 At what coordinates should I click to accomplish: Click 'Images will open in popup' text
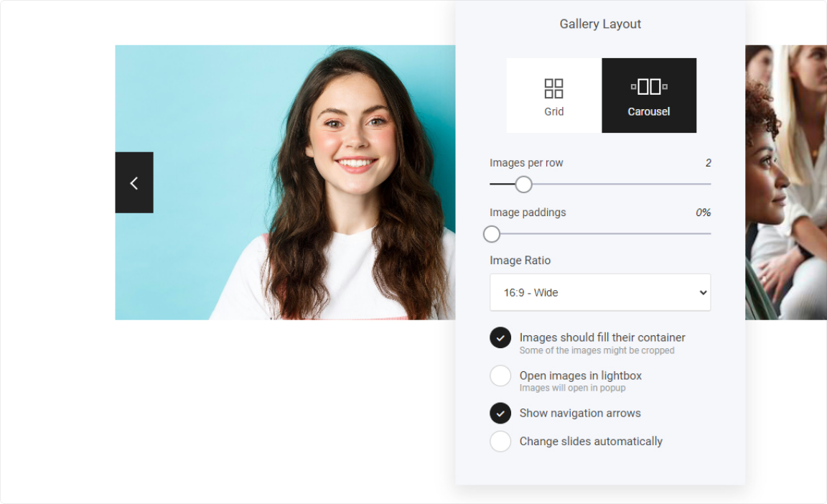tap(572, 388)
